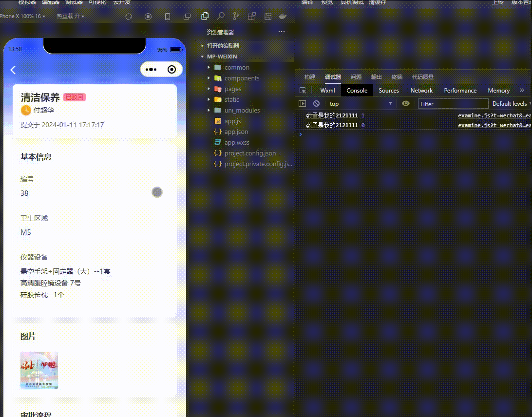Click the layout panel icon beside extensions
The height and width of the screenshot is (417, 532).
(x=268, y=16)
